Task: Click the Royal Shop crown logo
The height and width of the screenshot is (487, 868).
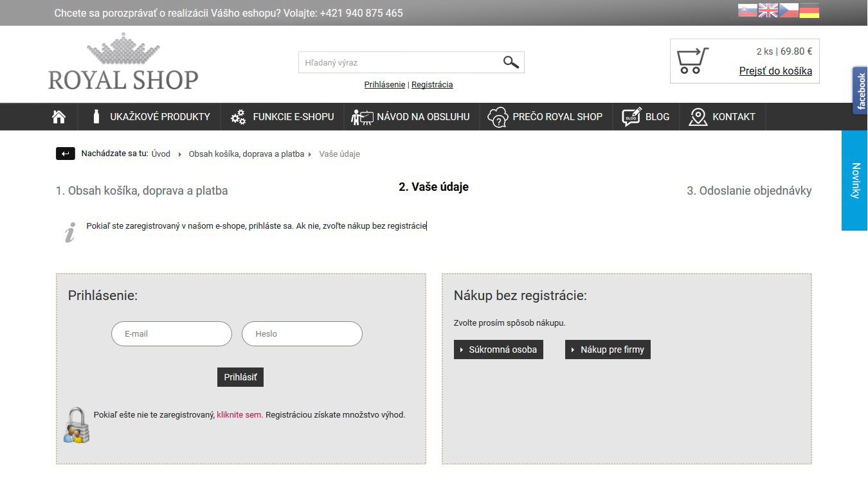Action: pyautogui.click(x=123, y=62)
